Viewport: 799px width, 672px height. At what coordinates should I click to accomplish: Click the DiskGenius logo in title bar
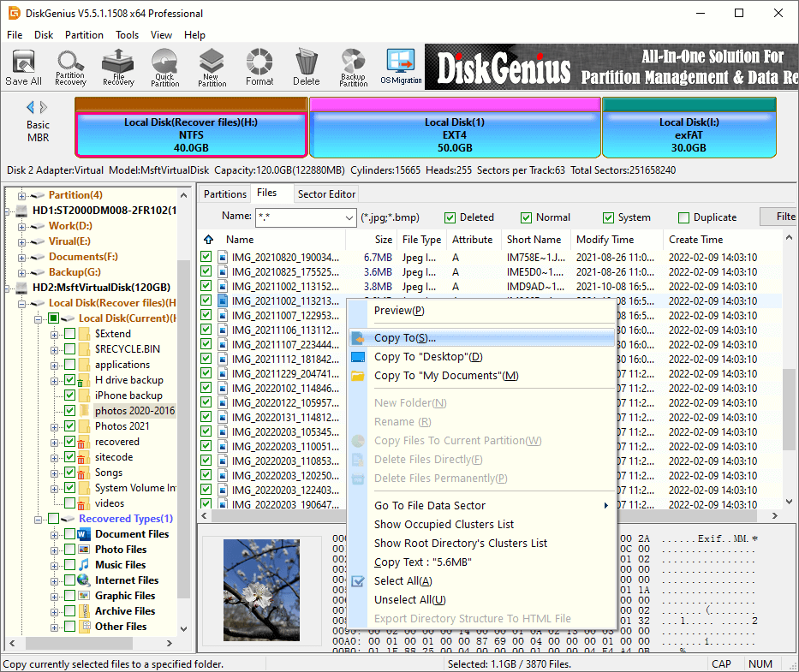14,13
